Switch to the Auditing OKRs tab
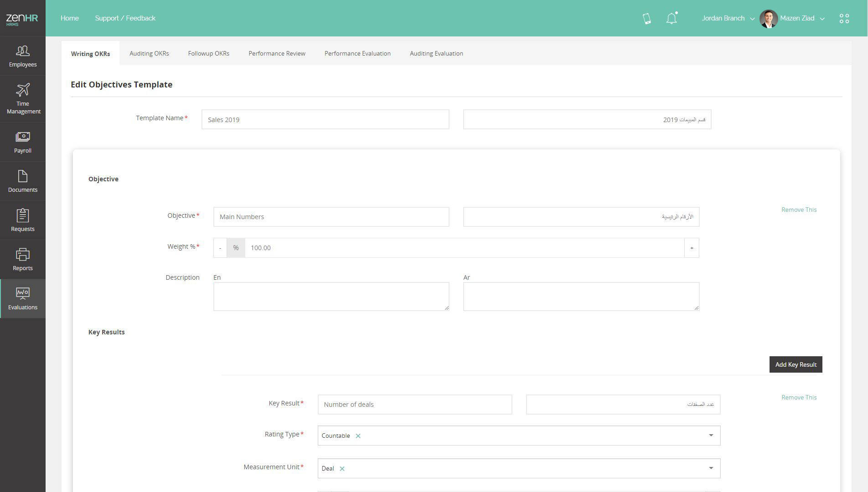Viewport: 868px width, 492px height. (149, 53)
